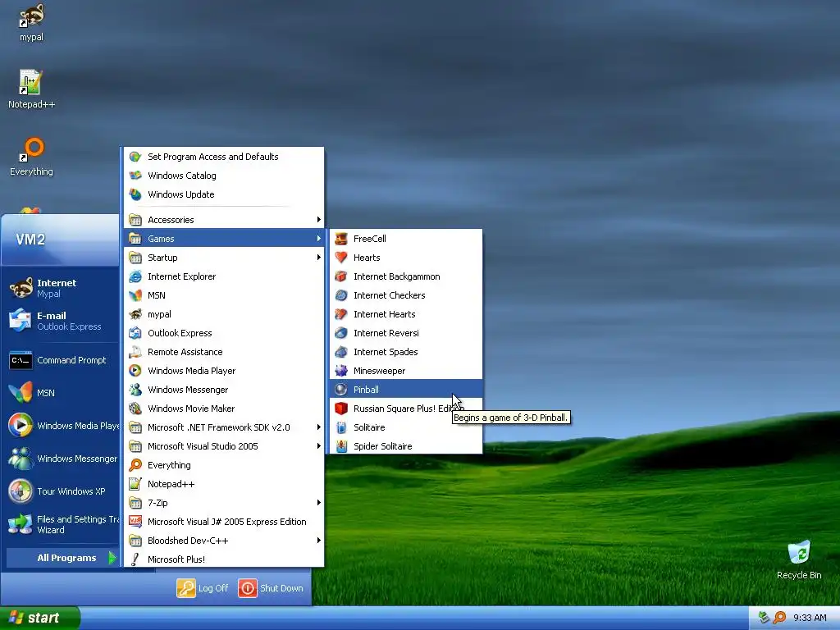The height and width of the screenshot is (630, 840).
Task: Click the All Programs green arrow
Action: (112, 558)
